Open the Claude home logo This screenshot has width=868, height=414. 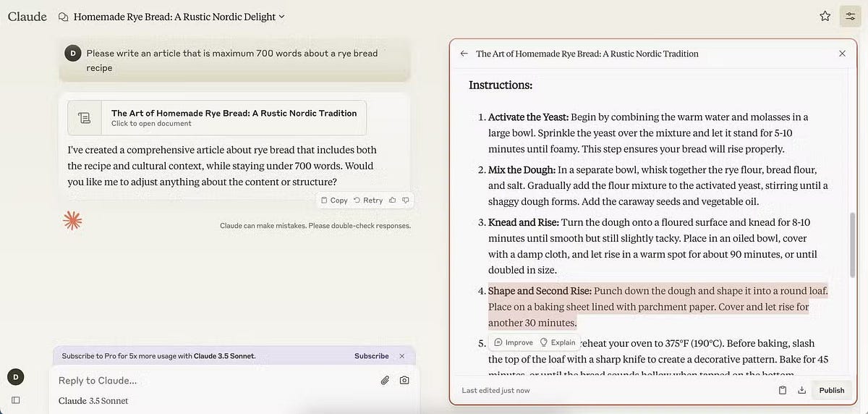click(27, 16)
